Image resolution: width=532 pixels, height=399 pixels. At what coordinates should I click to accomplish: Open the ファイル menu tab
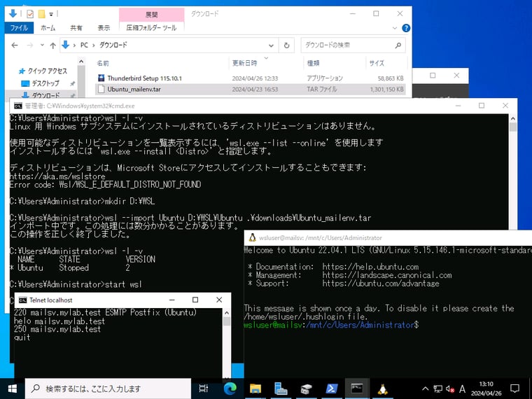click(19, 28)
